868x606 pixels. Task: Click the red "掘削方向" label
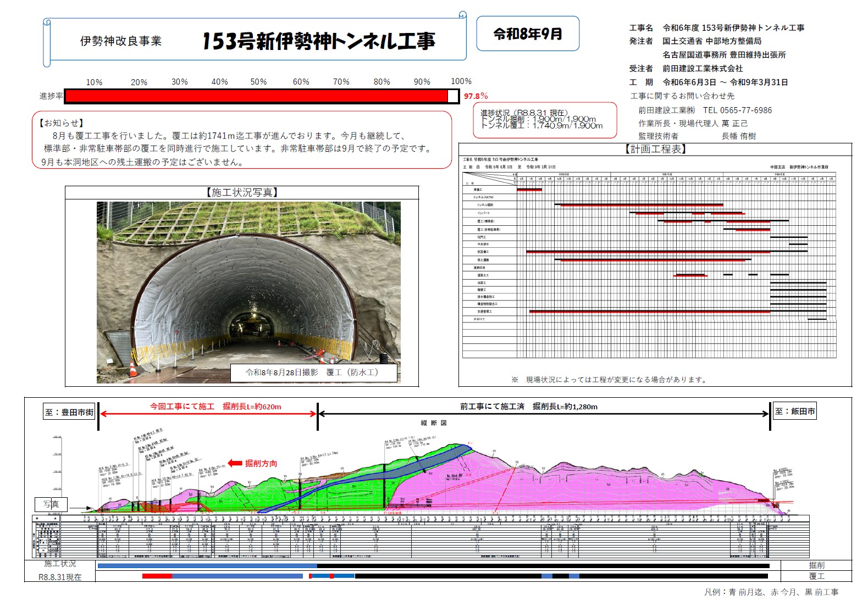pyautogui.click(x=261, y=464)
